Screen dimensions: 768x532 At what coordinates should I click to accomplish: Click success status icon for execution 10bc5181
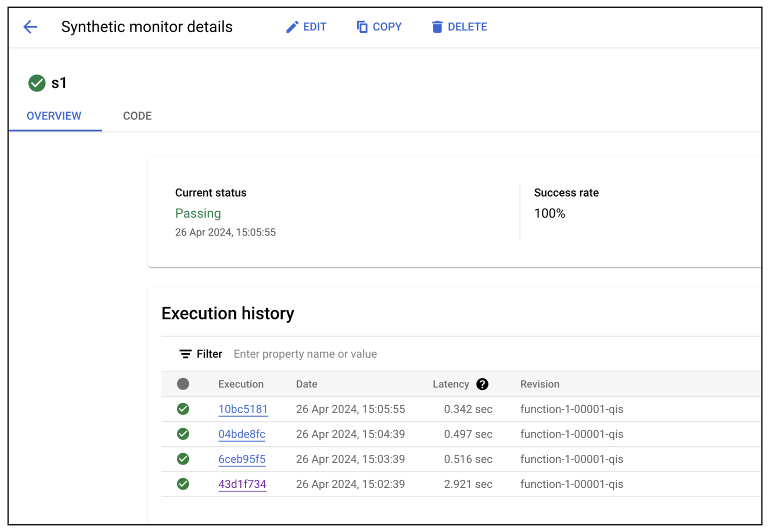(183, 409)
